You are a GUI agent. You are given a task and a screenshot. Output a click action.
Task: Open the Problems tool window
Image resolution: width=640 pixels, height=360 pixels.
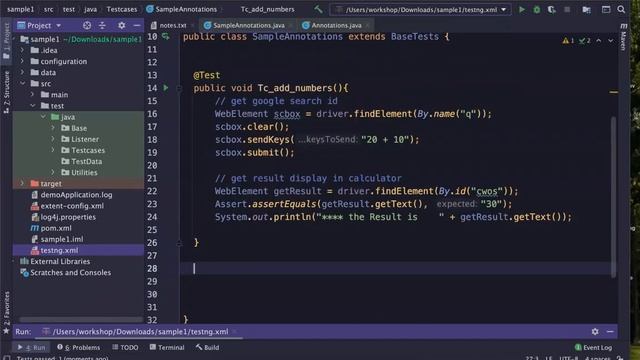tap(79, 347)
